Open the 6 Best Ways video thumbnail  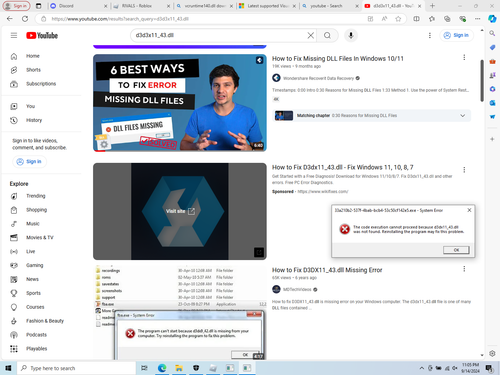180,103
